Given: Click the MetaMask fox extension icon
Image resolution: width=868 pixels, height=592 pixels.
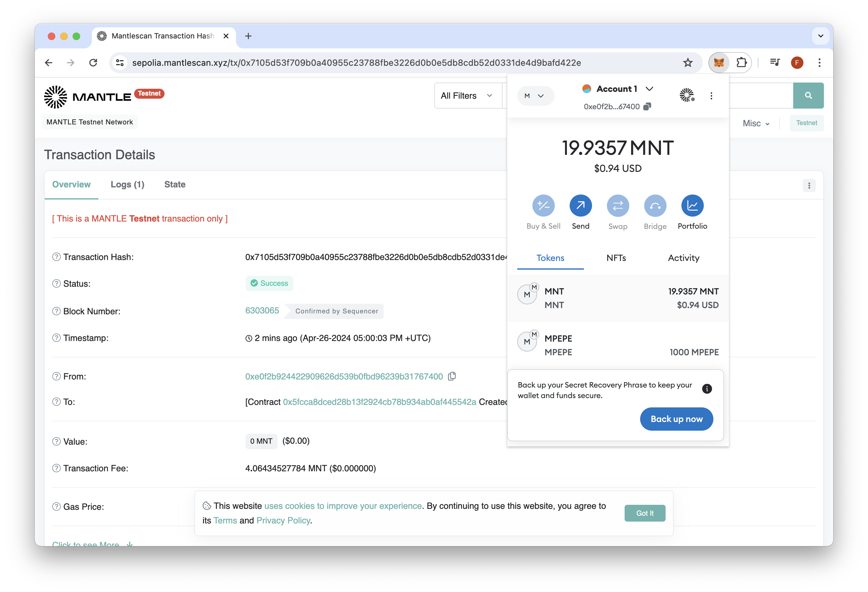Looking at the screenshot, I should click(x=719, y=63).
